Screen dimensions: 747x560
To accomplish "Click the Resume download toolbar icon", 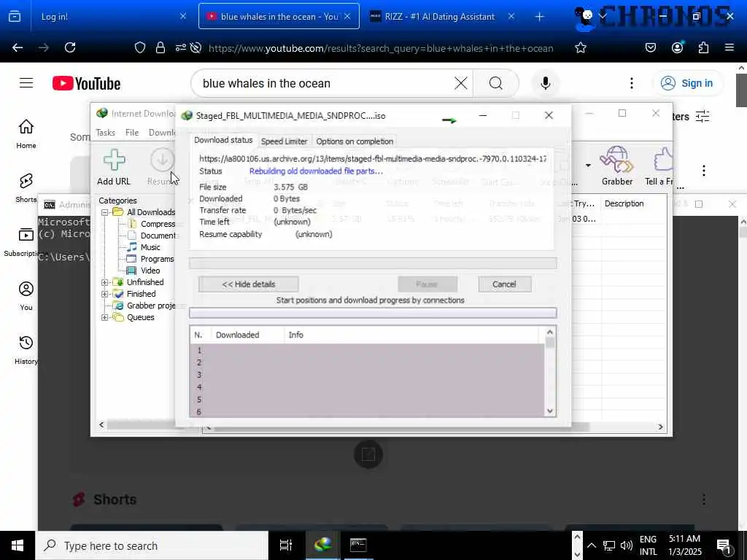I will click(x=161, y=167).
